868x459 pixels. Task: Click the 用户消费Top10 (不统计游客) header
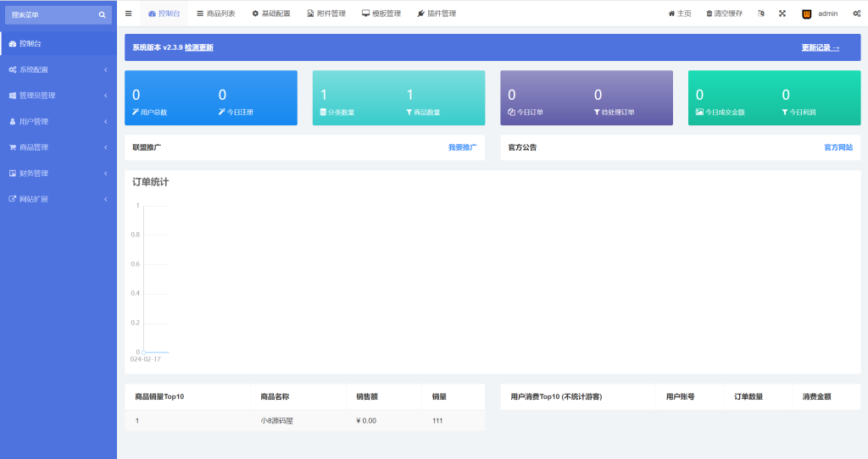[x=556, y=396]
